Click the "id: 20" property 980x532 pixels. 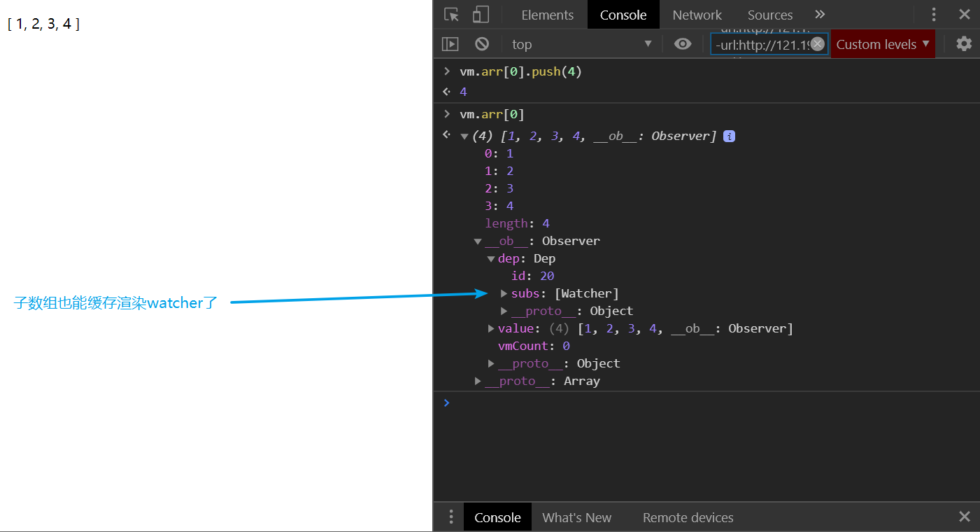point(533,276)
